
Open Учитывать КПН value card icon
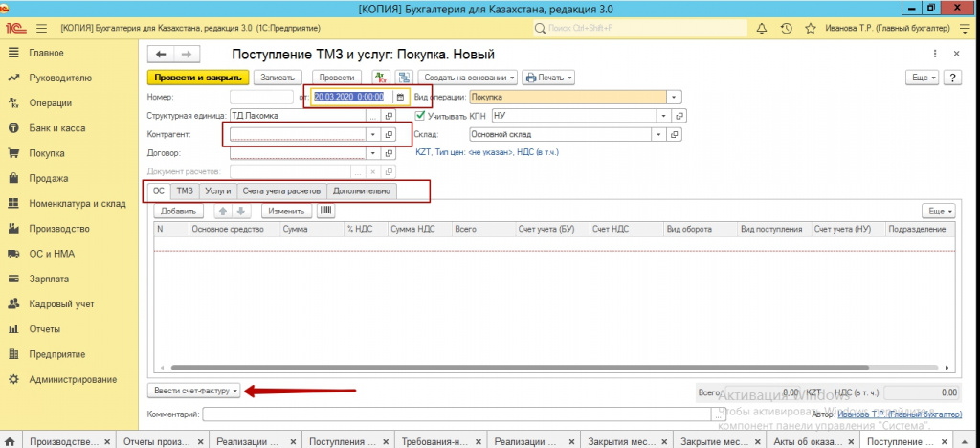[680, 116]
